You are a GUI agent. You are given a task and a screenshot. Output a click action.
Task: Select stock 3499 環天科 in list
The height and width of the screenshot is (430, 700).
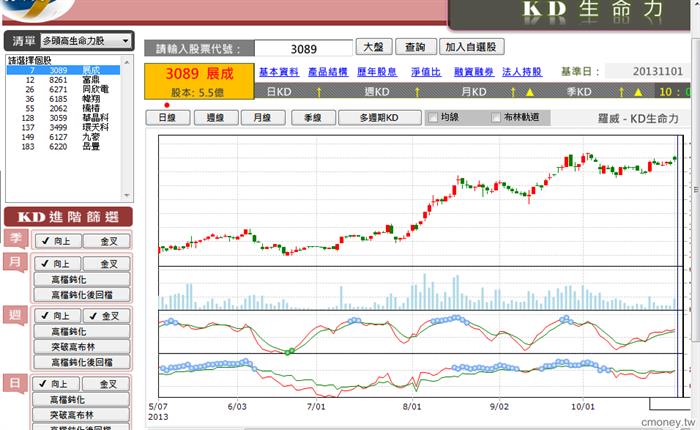pyautogui.click(x=63, y=127)
